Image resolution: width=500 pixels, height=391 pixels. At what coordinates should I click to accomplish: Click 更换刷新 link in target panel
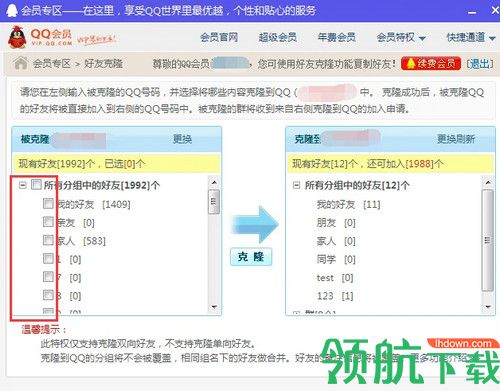coord(456,139)
